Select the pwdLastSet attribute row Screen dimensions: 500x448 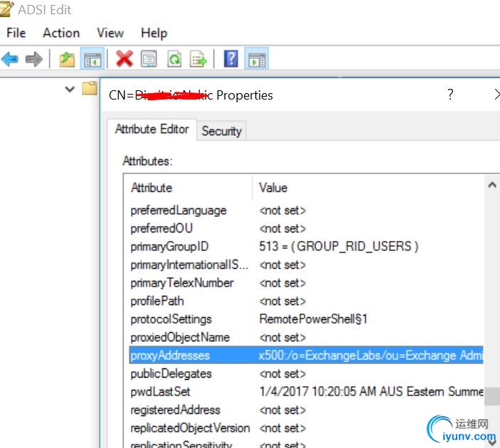pyautogui.click(x=306, y=392)
